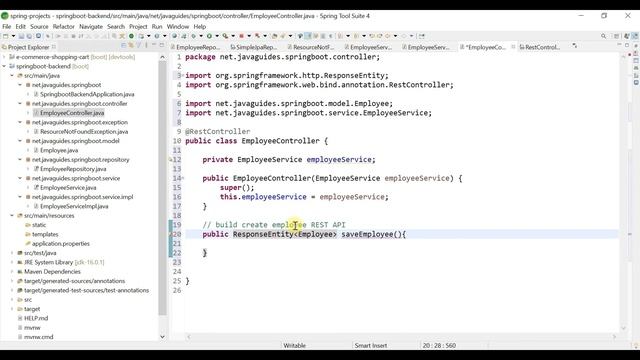Image resolution: width=640 pixels, height=360 pixels.
Task: Select HELP.md in Project Explorer
Action: pyautogui.click(x=36, y=318)
